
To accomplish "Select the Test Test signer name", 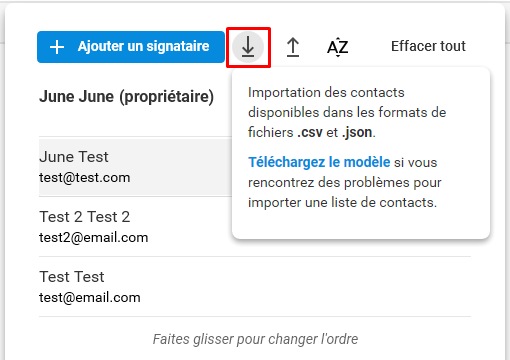I will pyautogui.click(x=72, y=277).
